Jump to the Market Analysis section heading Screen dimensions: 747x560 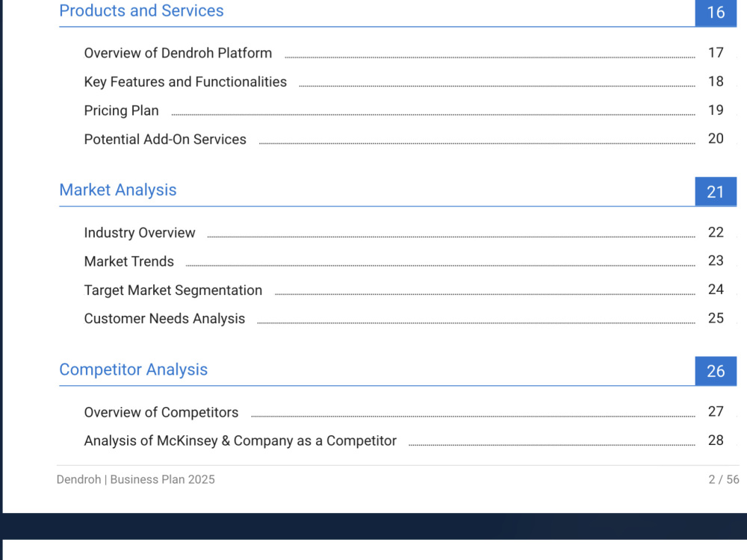[x=118, y=190]
